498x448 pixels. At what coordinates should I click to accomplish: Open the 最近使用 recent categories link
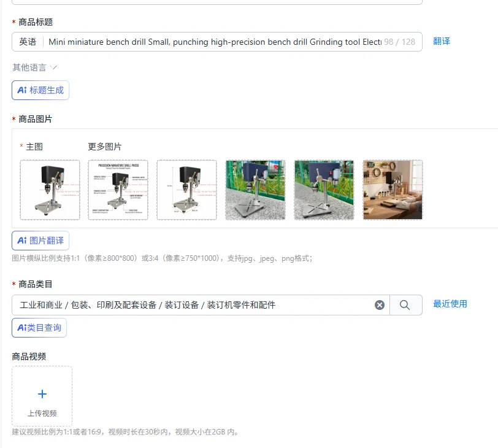point(450,304)
